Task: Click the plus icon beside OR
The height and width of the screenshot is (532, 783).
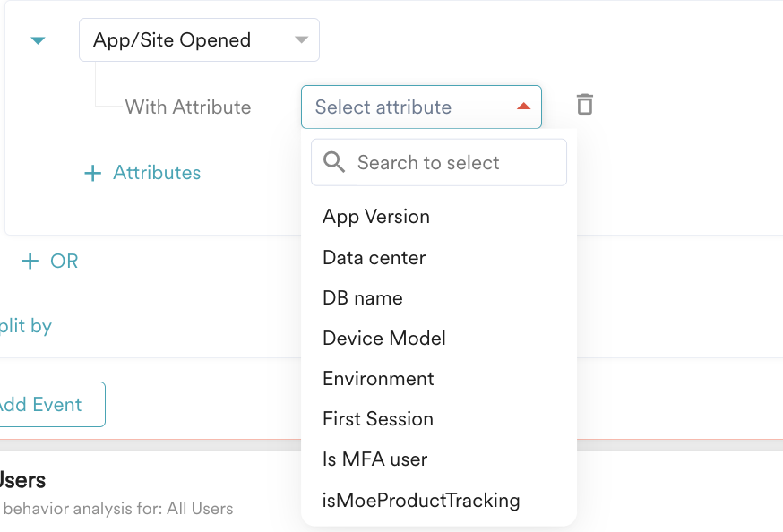Action: 30,261
